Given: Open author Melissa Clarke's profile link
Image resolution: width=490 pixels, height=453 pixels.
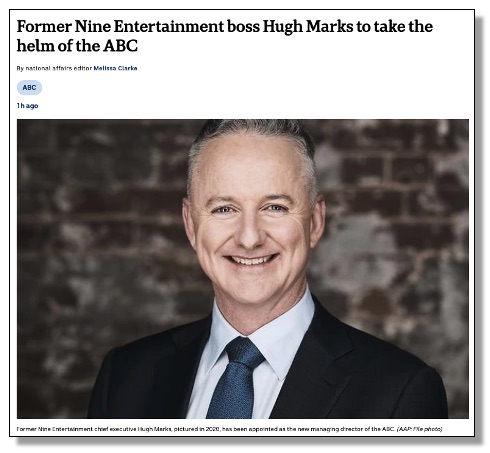Looking at the screenshot, I should coord(115,68).
